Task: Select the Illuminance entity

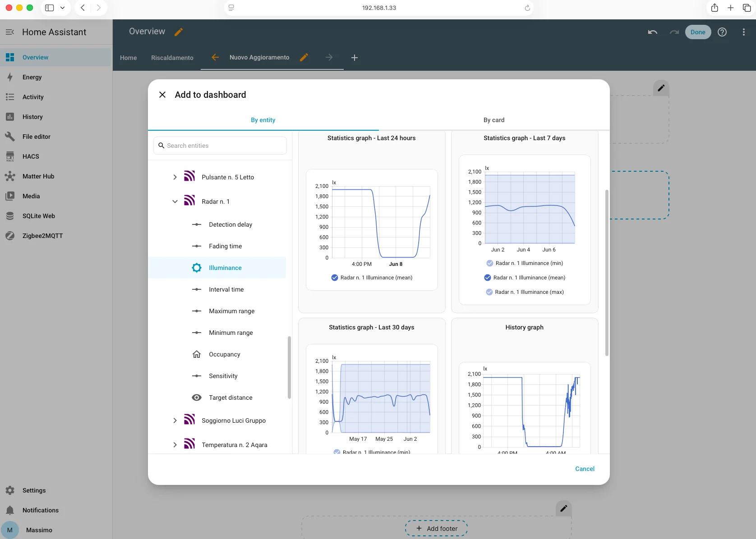Action: tap(217, 268)
